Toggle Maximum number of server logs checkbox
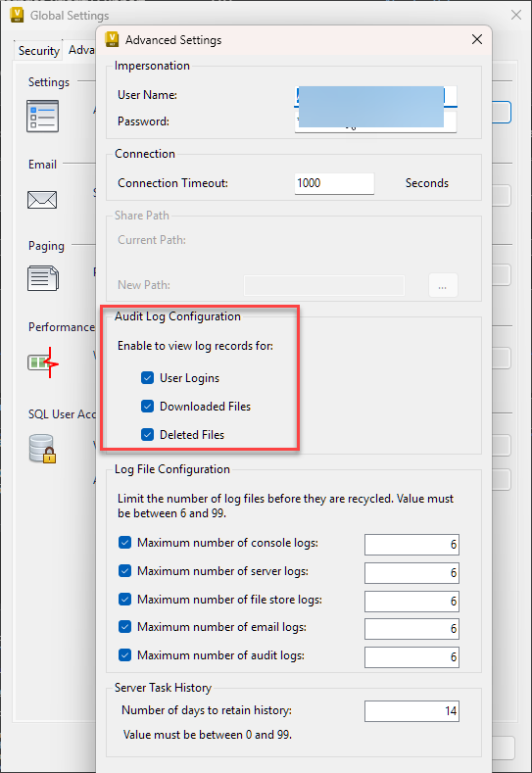 (x=124, y=571)
